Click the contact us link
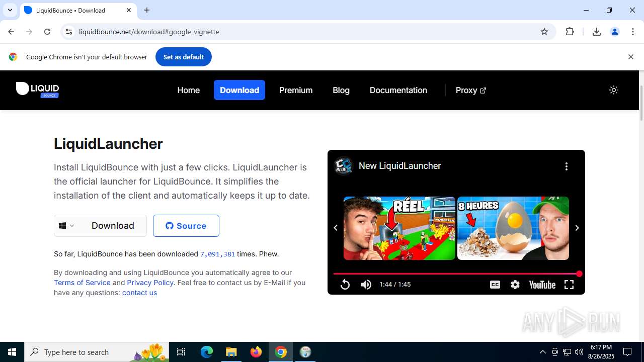 click(x=139, y=293)
